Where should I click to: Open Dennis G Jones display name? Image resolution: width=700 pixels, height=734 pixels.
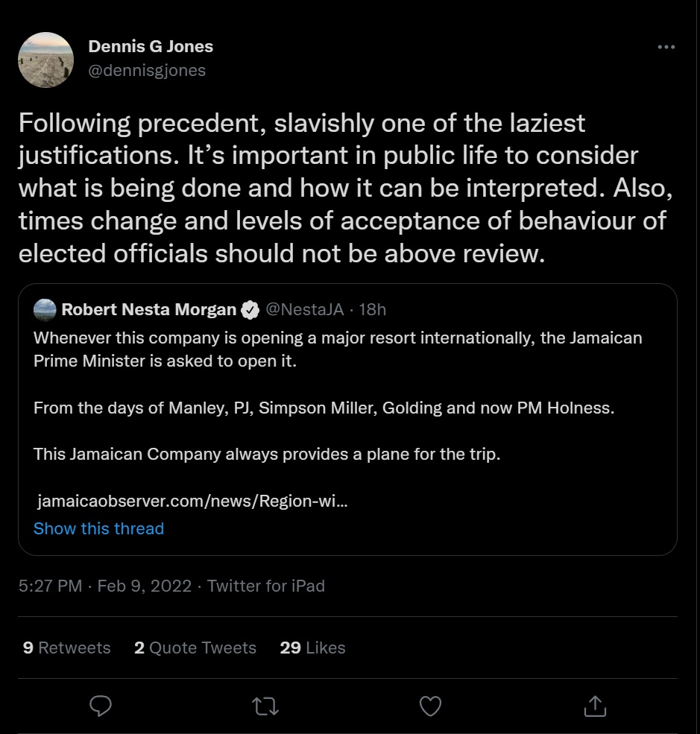tap(151, 46)
